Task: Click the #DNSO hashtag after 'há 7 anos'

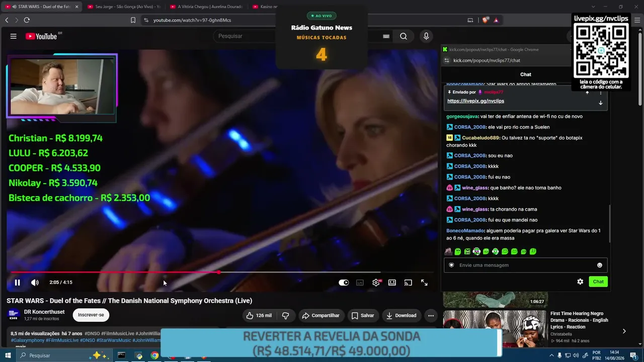Action: point(92,333)
